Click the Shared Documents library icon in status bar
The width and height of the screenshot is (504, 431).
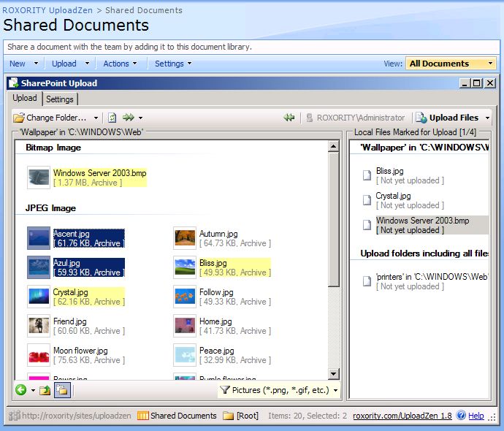click(x=142, y=416)
